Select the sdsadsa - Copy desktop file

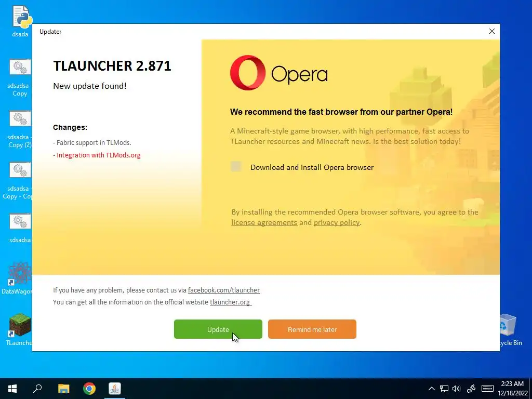tap(20, 78)
